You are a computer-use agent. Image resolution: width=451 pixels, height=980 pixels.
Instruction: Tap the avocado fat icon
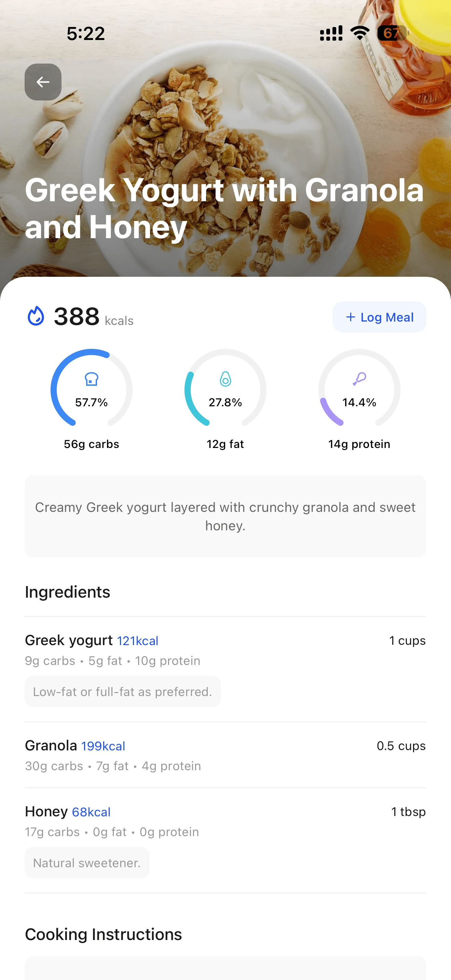tap(225, 379)
